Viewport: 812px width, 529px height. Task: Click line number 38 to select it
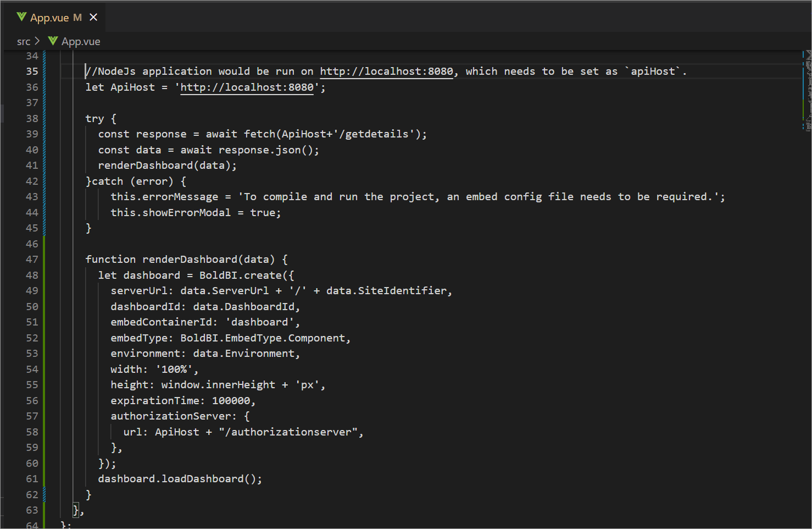pos(32,118)
